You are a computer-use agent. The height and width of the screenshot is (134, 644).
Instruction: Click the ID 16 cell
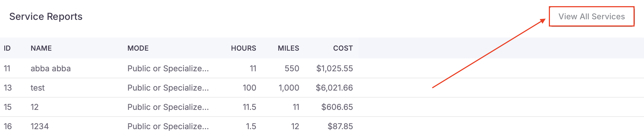click(x=8, y=126)
